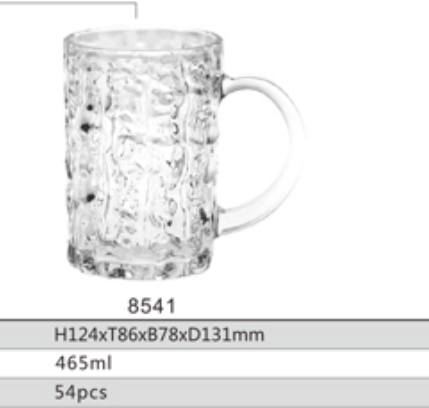Click the D131mm depth value
The width and height of the screenshot is (429, 408).
coord(226,334)
